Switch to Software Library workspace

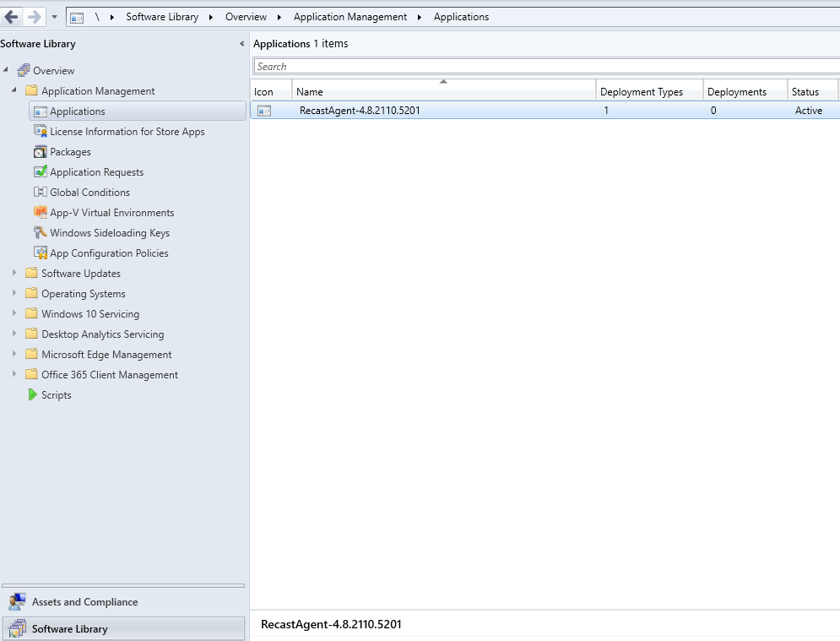(123, 628)
